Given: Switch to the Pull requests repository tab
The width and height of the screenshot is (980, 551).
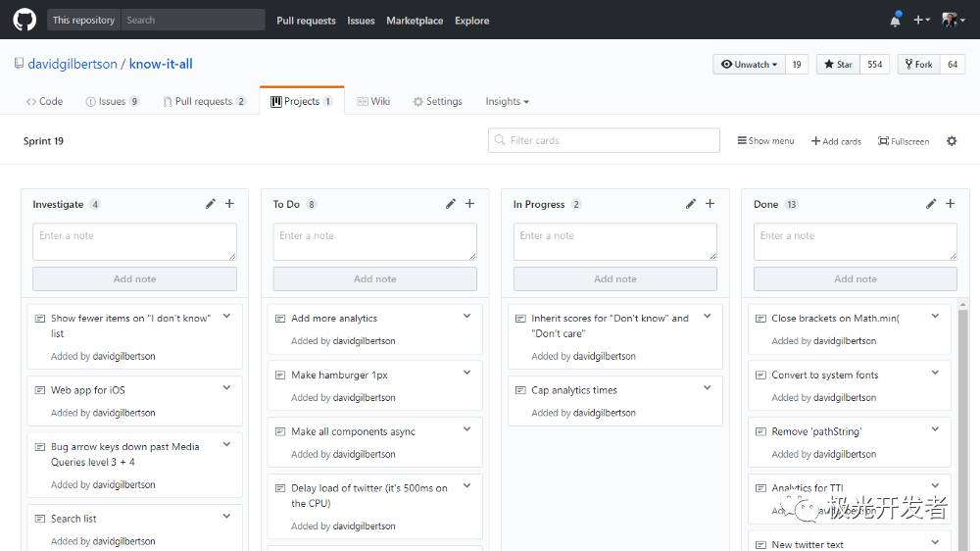Looking at the screenshot, I should [205, 101].
